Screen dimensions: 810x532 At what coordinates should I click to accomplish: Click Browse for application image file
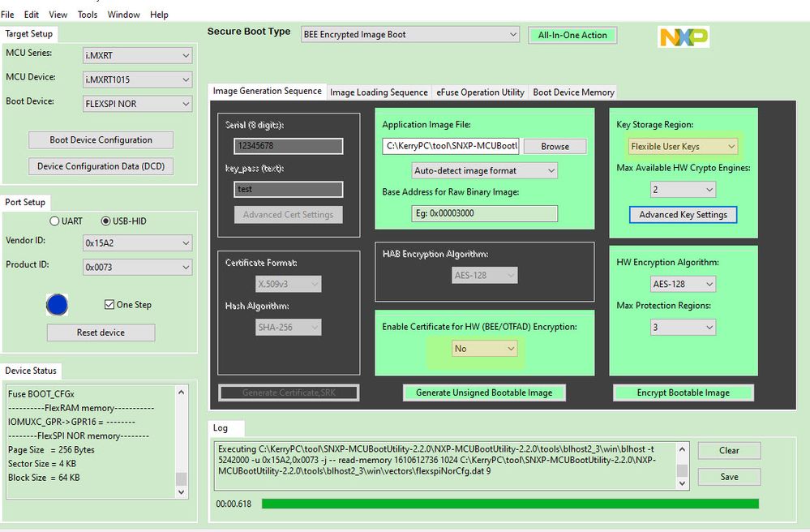555,146
